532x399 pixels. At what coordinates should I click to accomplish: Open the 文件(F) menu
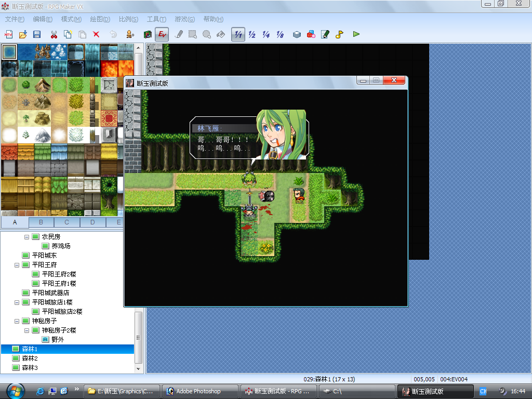pos(15,19)
